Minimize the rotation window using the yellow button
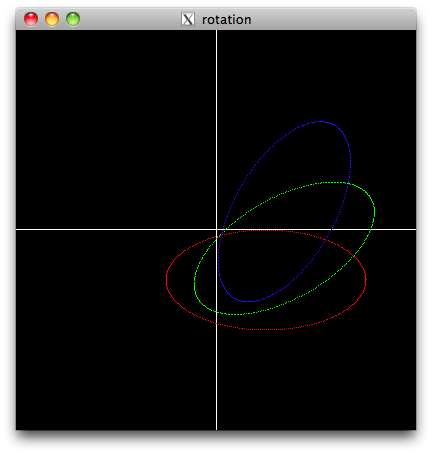Viewport: 432px width, 454px height. tap(52, 19)
